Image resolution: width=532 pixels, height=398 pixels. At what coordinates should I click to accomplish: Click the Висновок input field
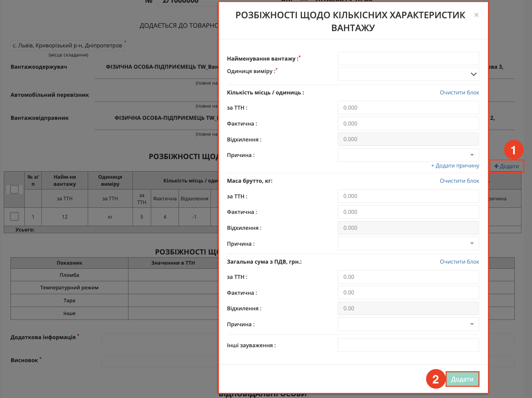tap(159, 362)
